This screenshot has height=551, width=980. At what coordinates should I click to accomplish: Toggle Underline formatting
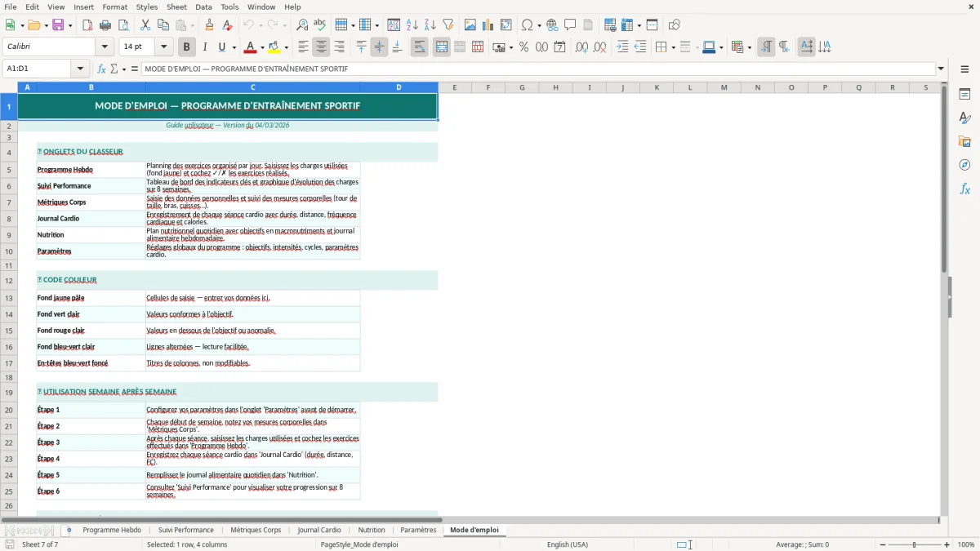(222, 47)
